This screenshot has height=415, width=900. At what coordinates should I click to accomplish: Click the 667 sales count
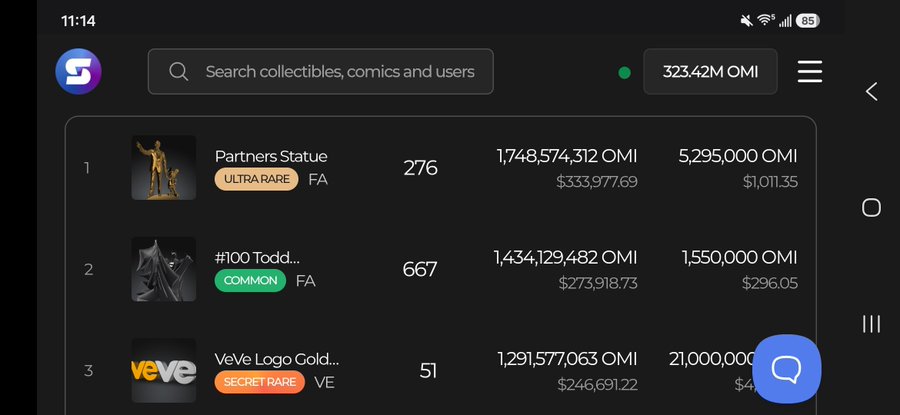420,269
